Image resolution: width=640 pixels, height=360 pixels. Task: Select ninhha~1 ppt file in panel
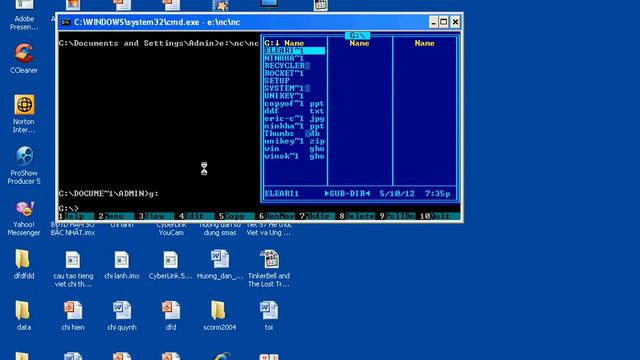294,126
